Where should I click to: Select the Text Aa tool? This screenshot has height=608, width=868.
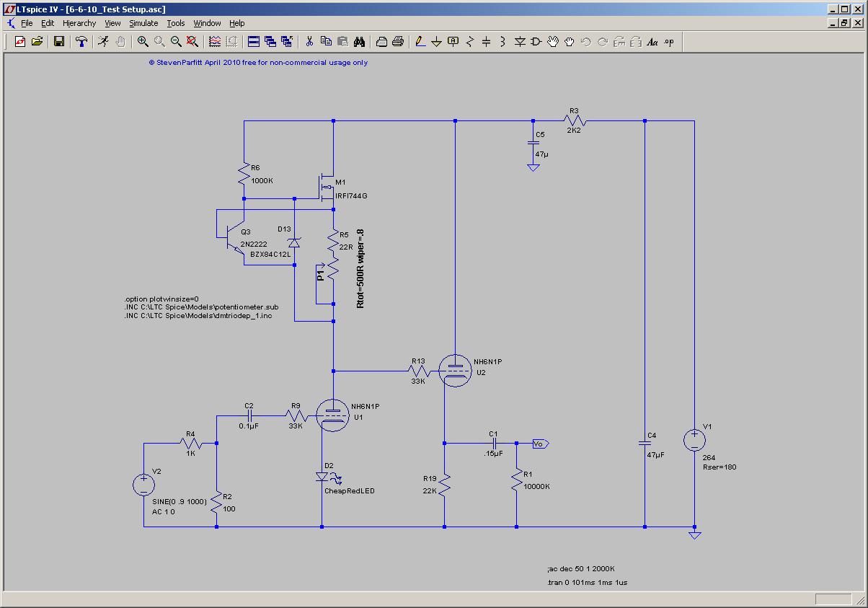click(652, 42)
